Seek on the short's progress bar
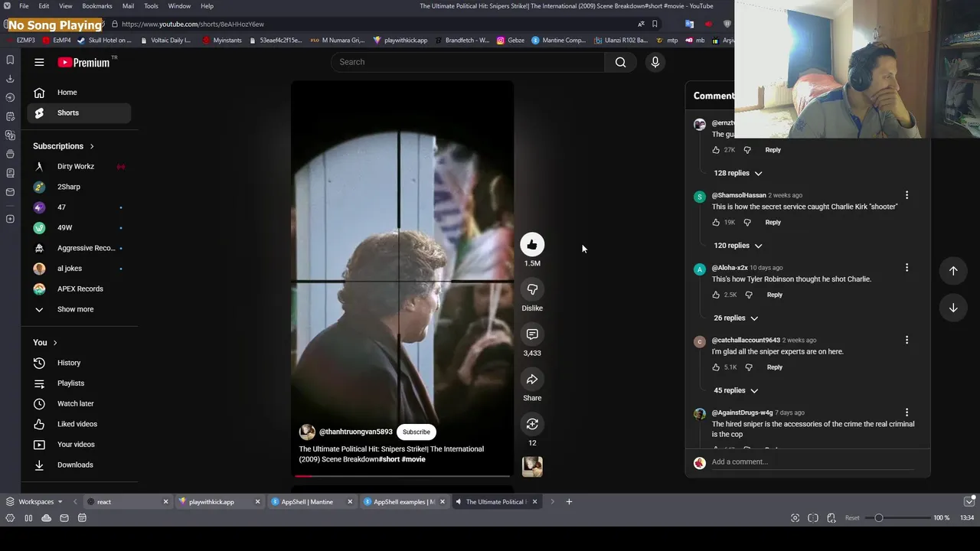Viewport: 980px width, 551px height. [402, 476]
